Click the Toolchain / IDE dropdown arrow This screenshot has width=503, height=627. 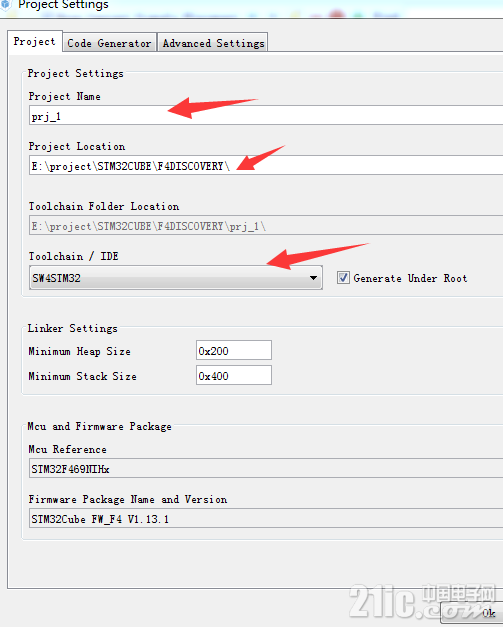(313, 278)
